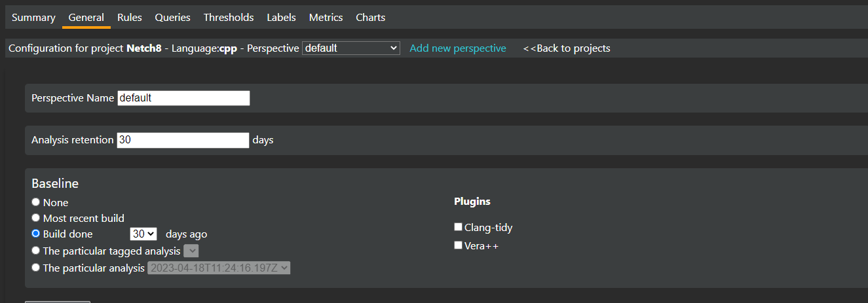Click the Add new perspective link
This screenshot has height=303, width=868.
click(457, 48)
